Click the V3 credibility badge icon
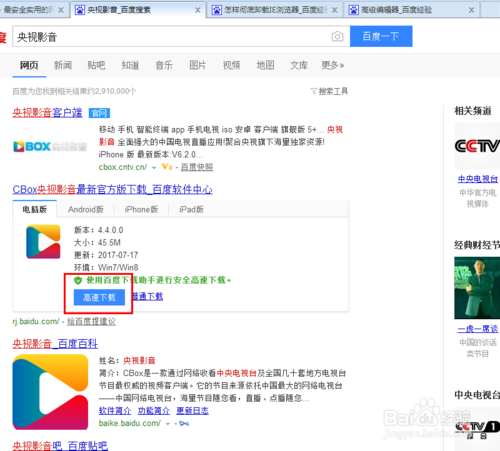 167,167
